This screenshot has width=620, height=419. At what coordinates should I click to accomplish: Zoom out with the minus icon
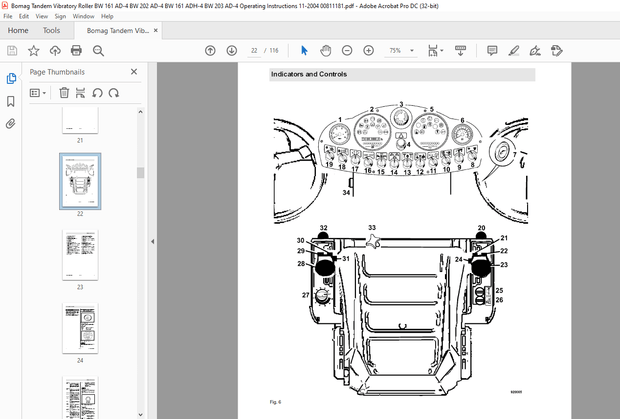(347, 50)
